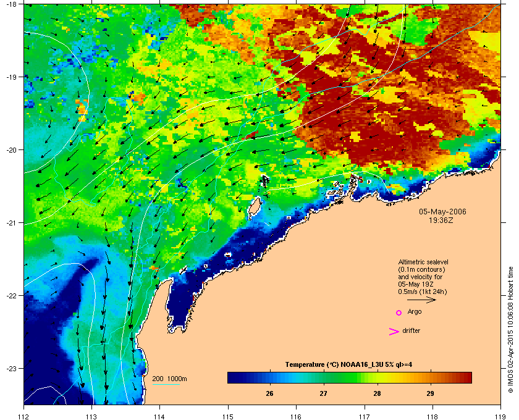This screenshot has height=420, width=519.
Task: Click longitude axis label 115
Action: (x=228, y=417)
